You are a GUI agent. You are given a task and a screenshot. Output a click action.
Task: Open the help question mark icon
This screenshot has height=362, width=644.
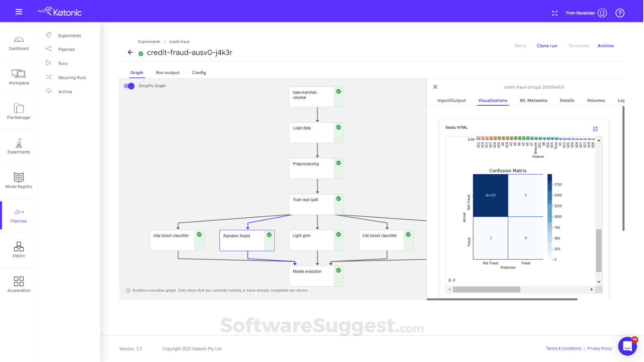[x=620, y=13]
